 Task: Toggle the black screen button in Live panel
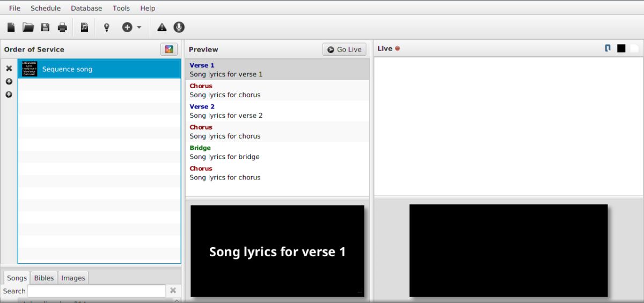621,48
